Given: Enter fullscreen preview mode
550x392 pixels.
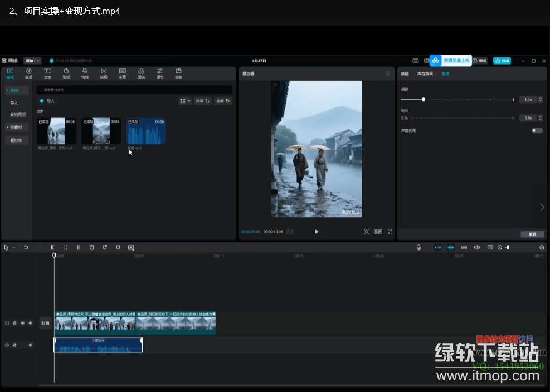Looking at the screenshot, I should pos(390,232).
